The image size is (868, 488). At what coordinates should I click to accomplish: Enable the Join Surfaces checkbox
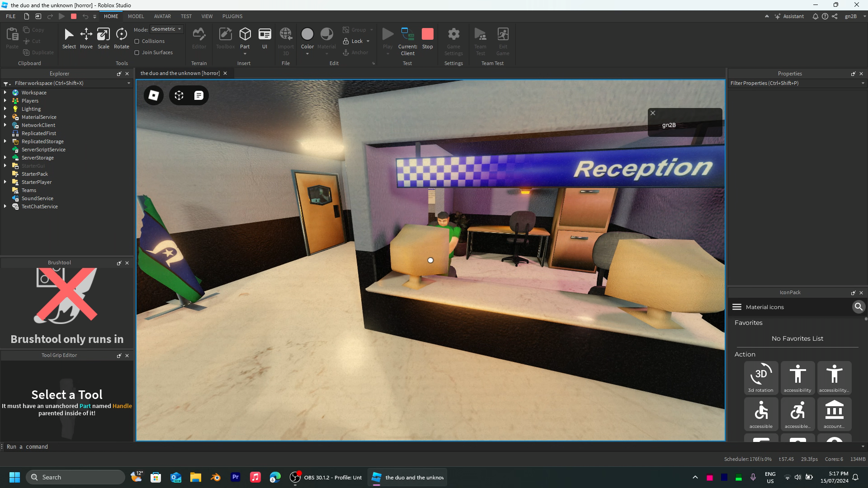[x=137, y=52]
